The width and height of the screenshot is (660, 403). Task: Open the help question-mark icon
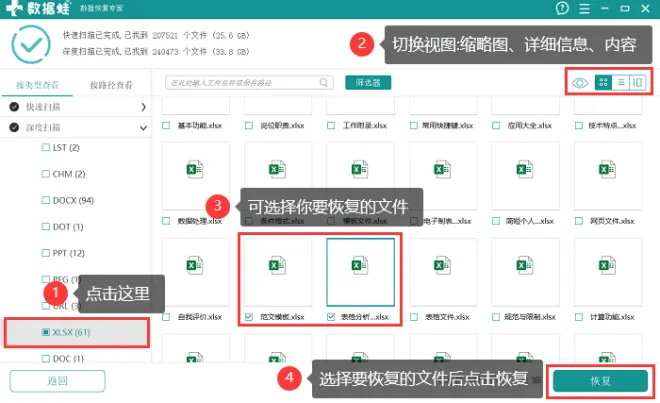coord(562,8)
